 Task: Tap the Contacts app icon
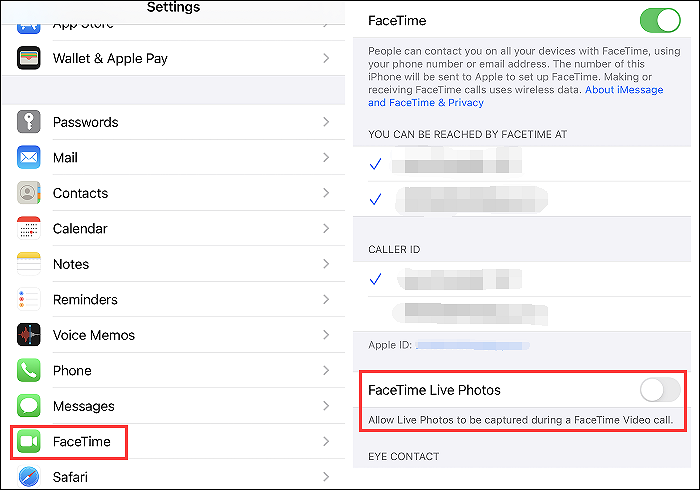tap(29, 193)
